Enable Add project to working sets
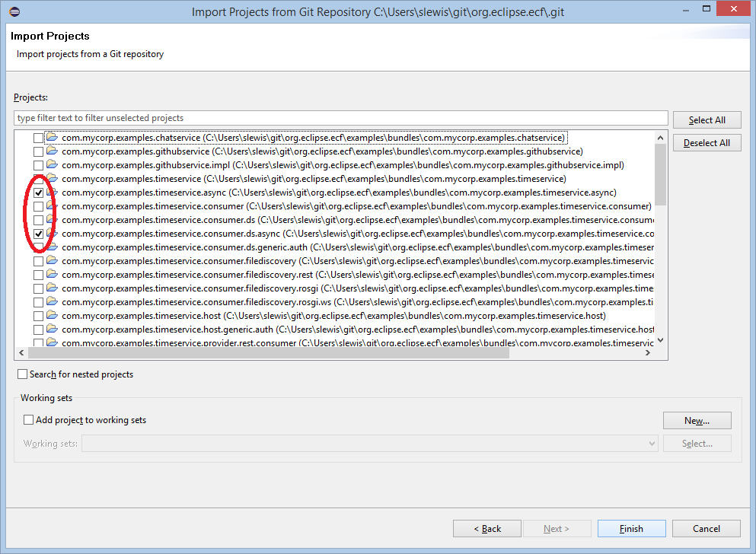The height and width of the screenshot is (554, 756). 28,419
